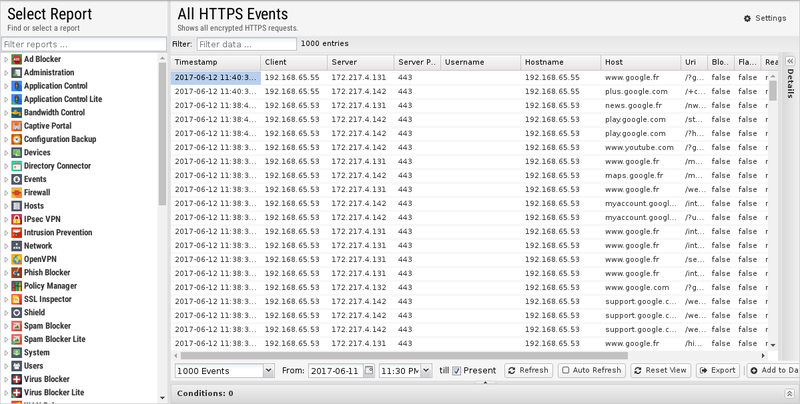Enable the Auto Refresh checkbox
This screenshot has width=800, height=404.
pyautogui.click(x=566, y=370)
